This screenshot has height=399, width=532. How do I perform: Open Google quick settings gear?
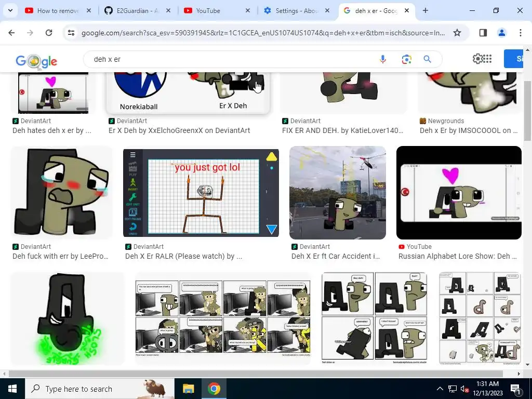click(x=477, y=59)
